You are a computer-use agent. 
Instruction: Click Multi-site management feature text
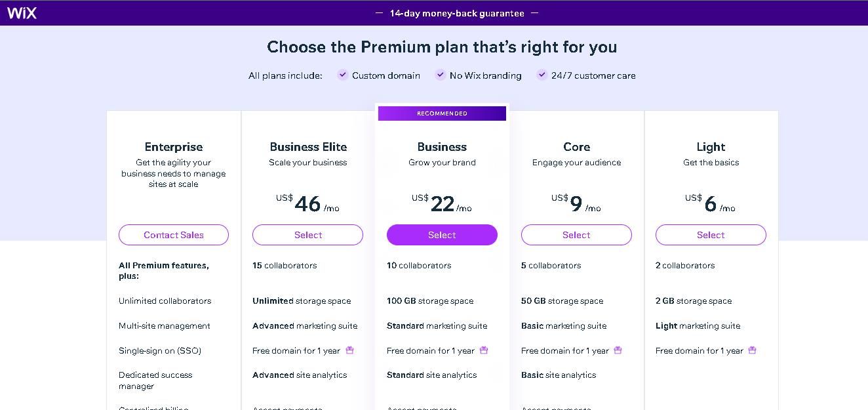[164, 326]
